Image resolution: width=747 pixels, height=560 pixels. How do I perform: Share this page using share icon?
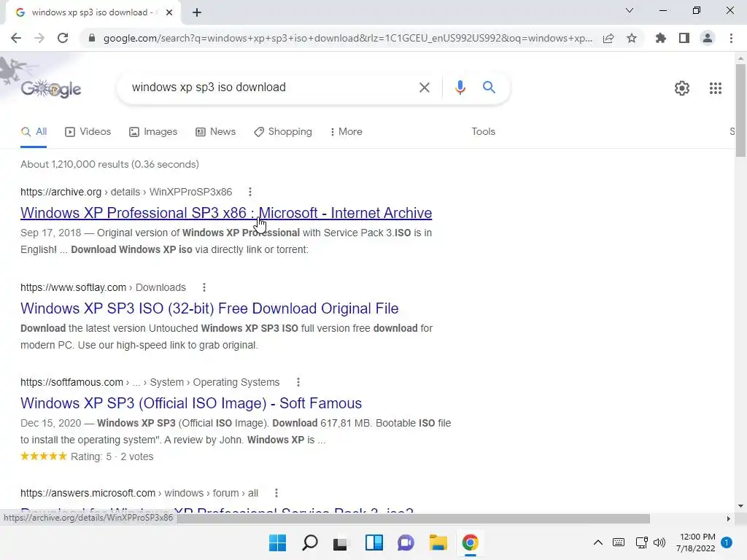[x=608, y=38]
